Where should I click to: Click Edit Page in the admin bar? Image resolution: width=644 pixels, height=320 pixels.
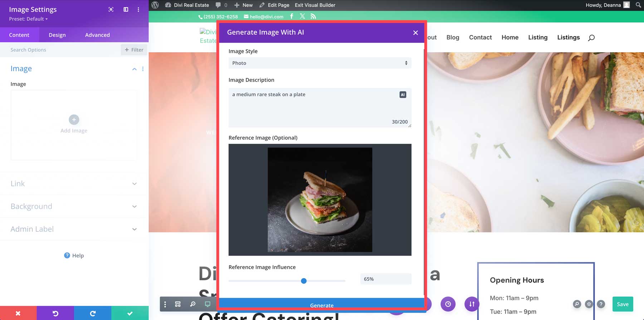coord(274,5)
